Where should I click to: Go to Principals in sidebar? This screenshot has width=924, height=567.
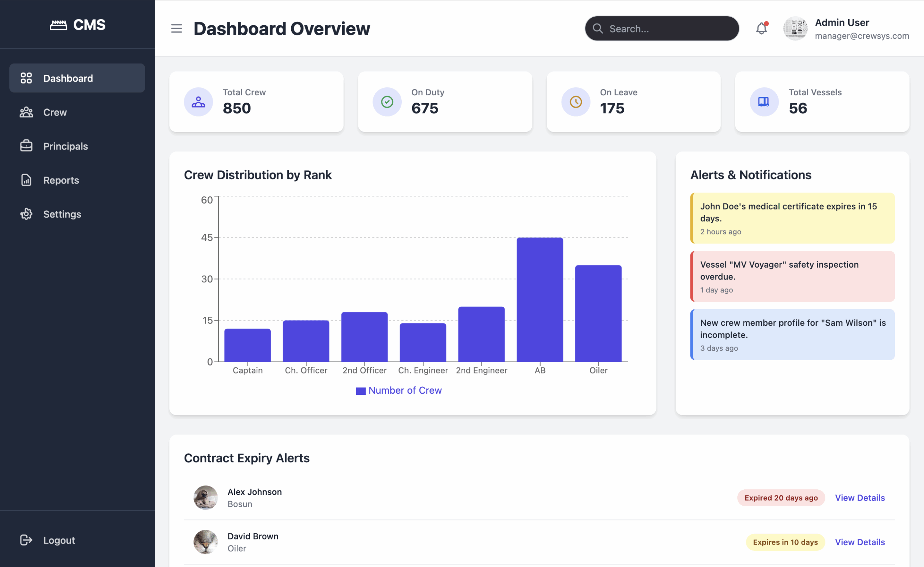[65, 146]
